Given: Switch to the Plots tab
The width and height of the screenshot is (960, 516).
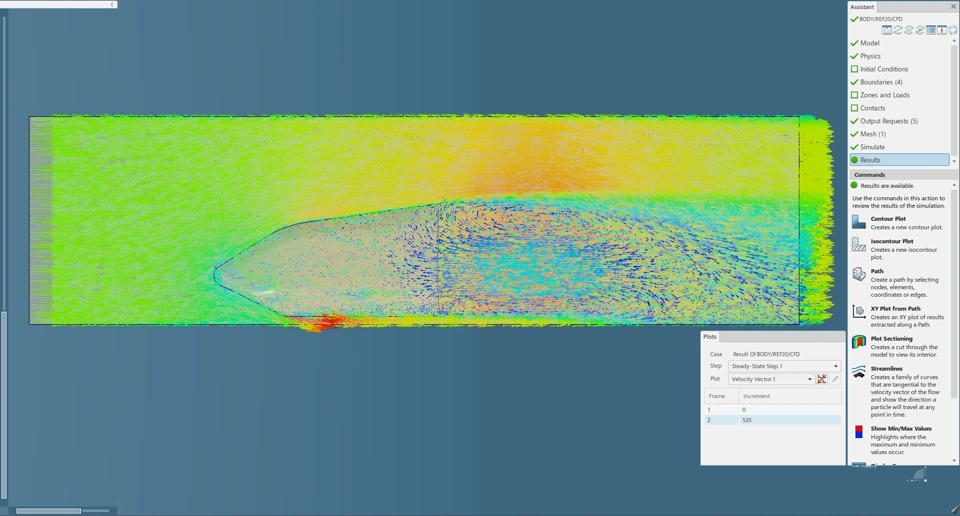Looking at the screenshot, I should point(710,337).
